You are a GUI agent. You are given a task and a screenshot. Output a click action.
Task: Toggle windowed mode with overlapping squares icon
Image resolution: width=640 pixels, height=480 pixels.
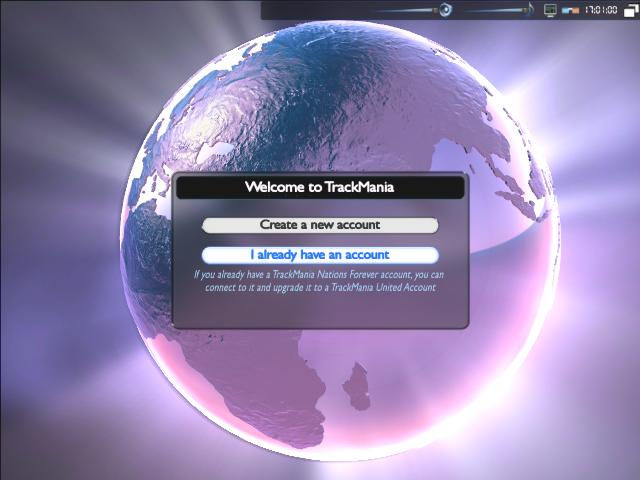click(631, 10)
